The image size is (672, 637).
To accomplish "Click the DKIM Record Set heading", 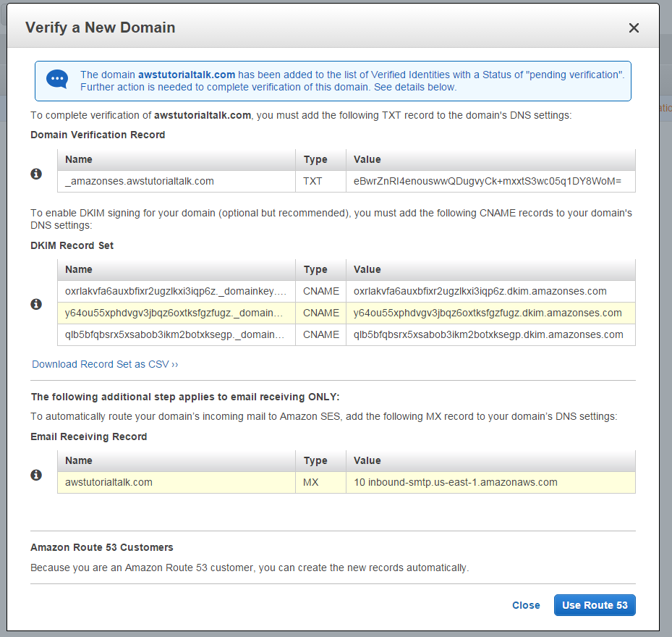I will click(72, 245).
